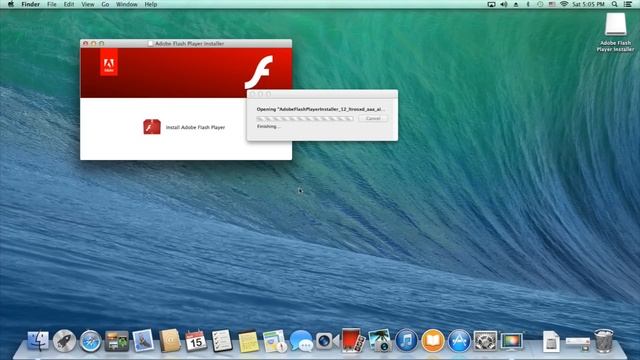Screen dimensions: 640x360
Task: Open the Help menu
Action: point(151,4)
